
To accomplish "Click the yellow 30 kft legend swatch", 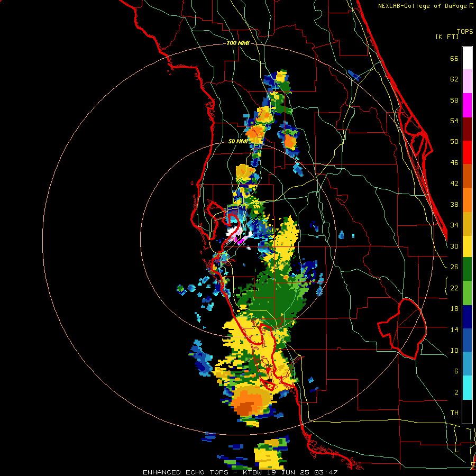I will pos(467,246).
